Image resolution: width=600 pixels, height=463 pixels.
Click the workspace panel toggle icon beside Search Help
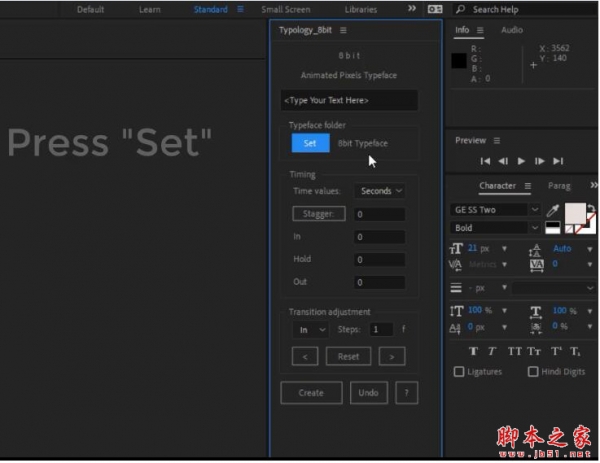pyautogui.click(x=435, y=9)
